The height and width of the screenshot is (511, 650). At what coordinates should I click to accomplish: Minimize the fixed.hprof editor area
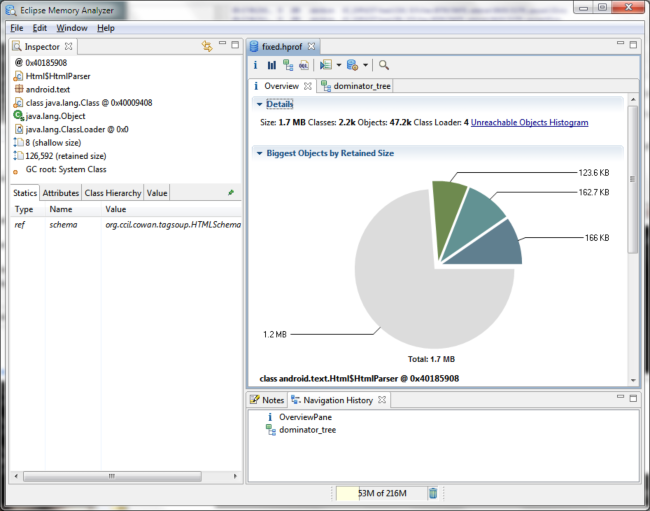click(x=621, y=43)
